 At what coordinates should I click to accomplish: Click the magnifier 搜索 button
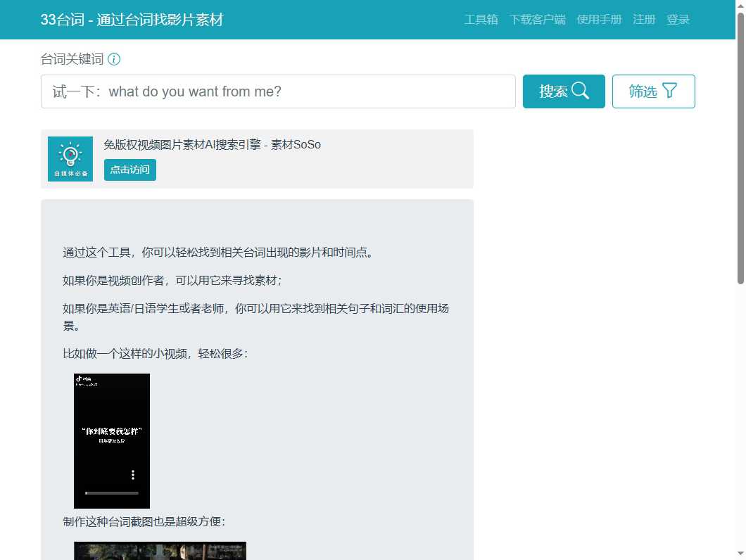[563, 91]
